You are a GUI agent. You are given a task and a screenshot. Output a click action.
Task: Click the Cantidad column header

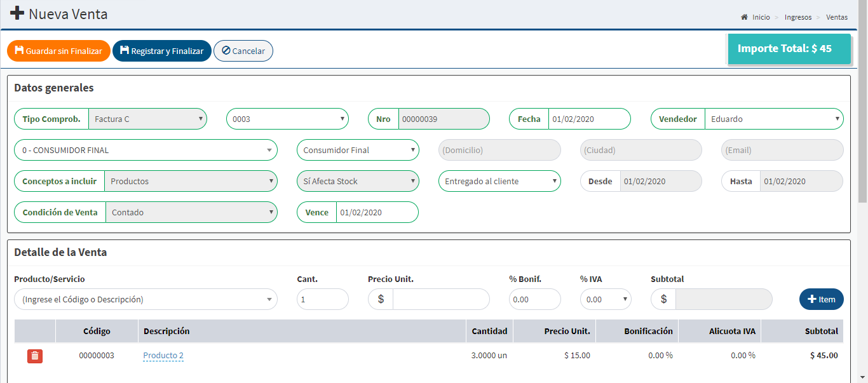(489, 331)
